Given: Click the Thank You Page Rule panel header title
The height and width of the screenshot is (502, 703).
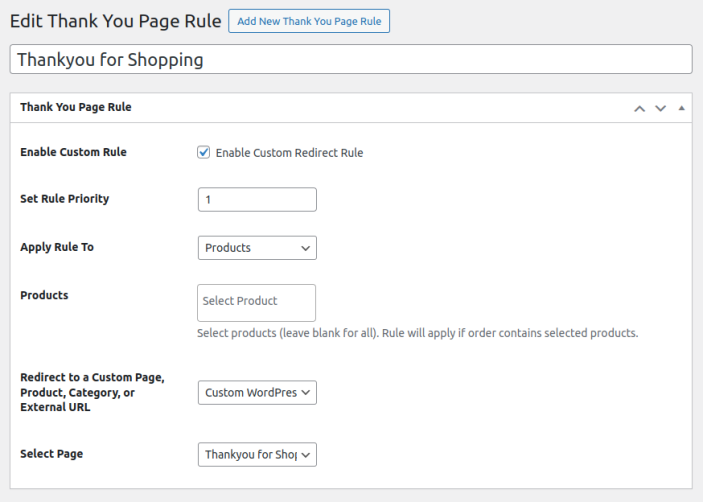Looking at the screenshot, I should (76, 107).
